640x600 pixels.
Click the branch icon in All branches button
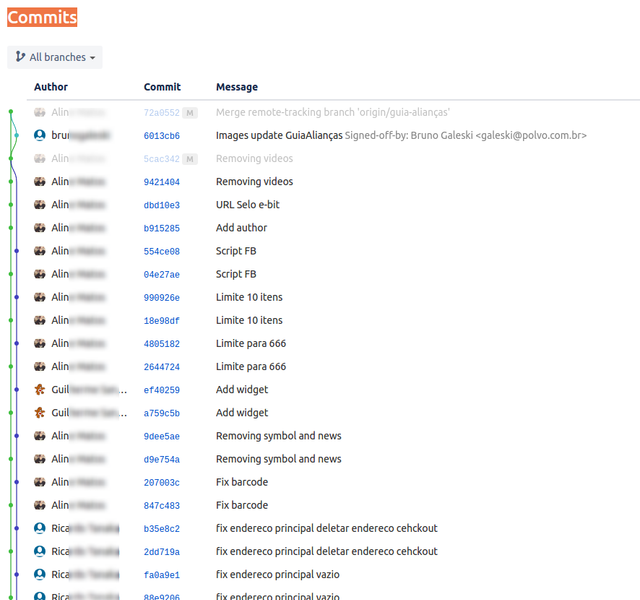[x=20, y=56]
